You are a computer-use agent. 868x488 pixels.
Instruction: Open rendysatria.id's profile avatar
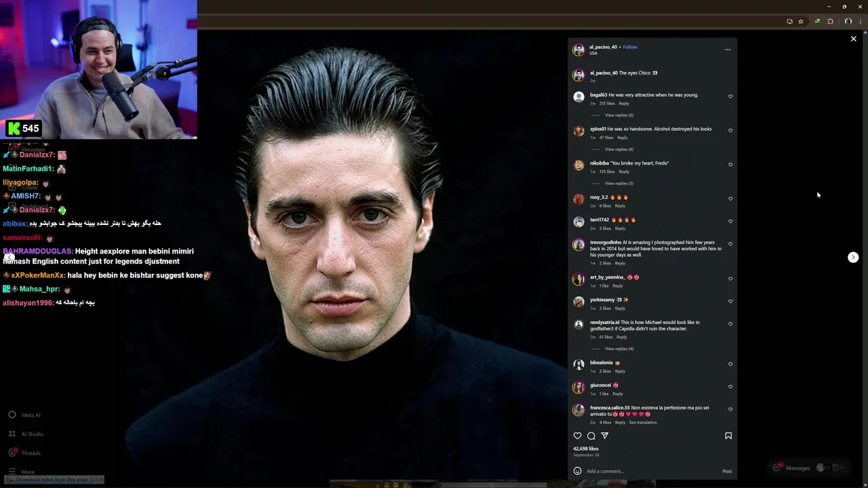[578, 325]
